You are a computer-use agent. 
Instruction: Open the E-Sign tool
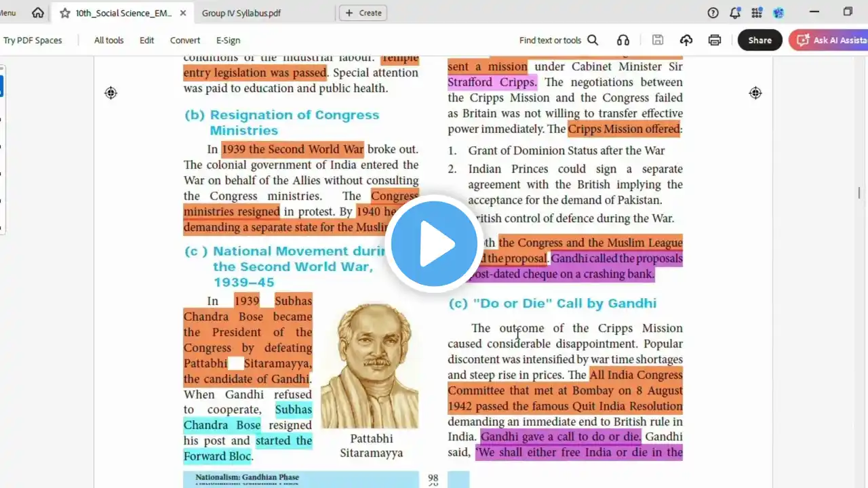coord(229,40)
